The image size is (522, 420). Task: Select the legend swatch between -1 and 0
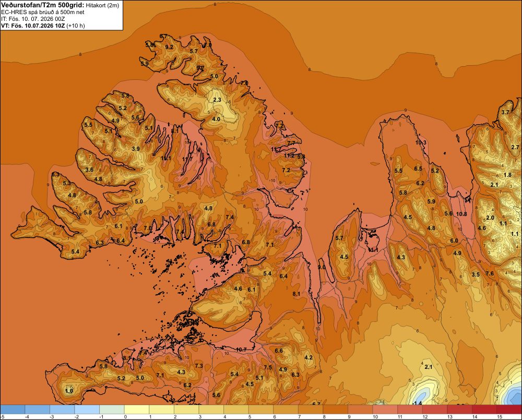pos(112,410)
